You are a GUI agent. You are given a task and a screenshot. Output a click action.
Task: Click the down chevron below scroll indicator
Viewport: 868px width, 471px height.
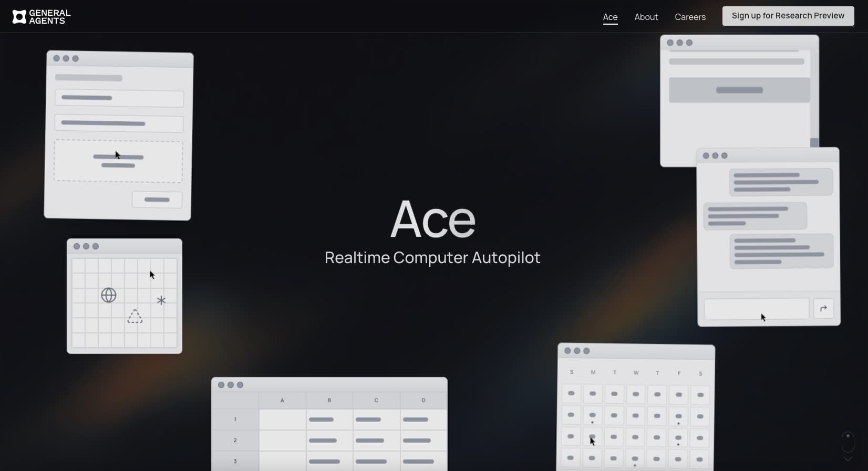point(848,459)
